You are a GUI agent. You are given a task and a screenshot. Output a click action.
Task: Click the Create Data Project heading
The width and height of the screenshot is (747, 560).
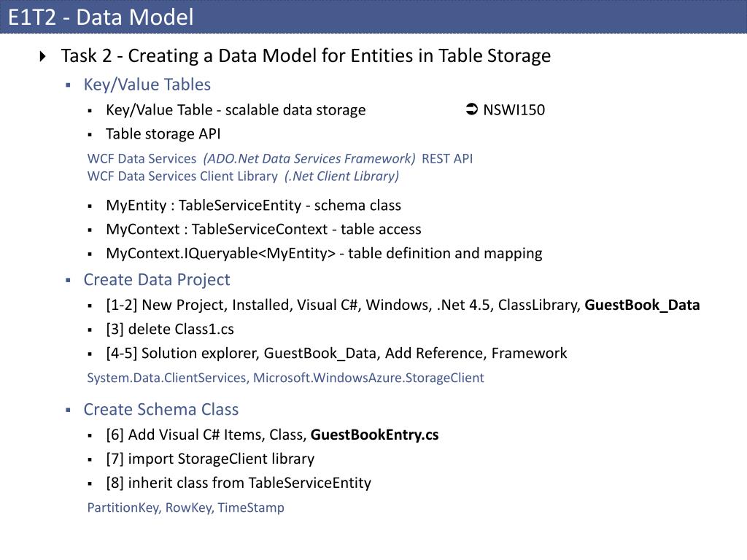coord(157,279)
